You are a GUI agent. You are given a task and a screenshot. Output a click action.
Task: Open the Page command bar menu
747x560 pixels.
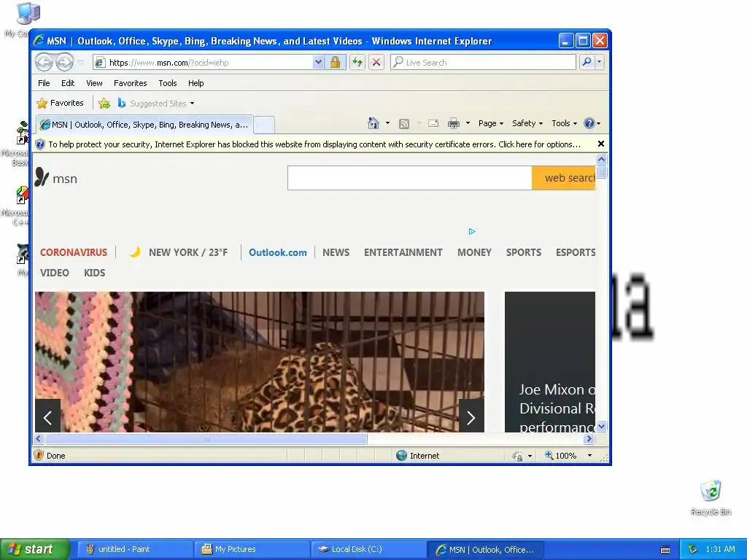(x=491, y=123)
